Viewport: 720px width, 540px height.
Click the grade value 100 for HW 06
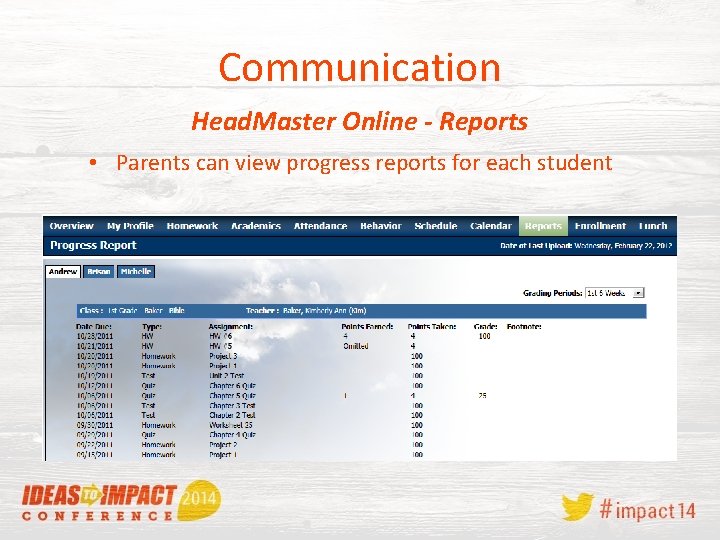point(484,336)
